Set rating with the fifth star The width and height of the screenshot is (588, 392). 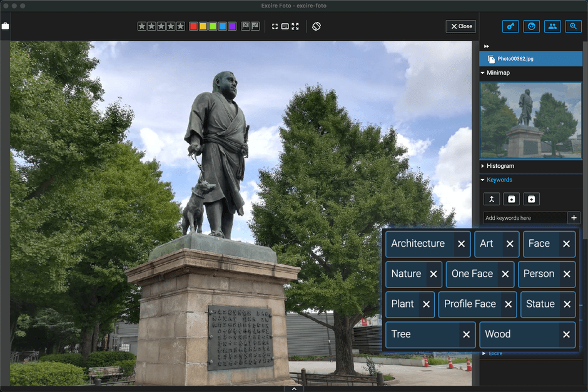pos(181,26)
